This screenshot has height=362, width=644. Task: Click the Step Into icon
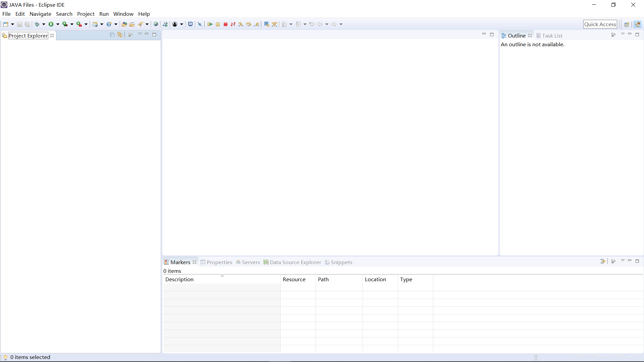pyautogui.click(x=241, y=24)
